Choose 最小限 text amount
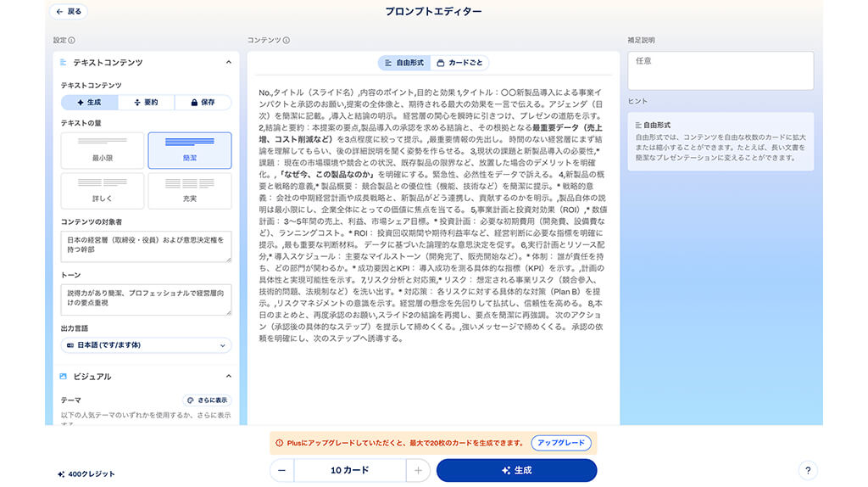 click(103, 150)
